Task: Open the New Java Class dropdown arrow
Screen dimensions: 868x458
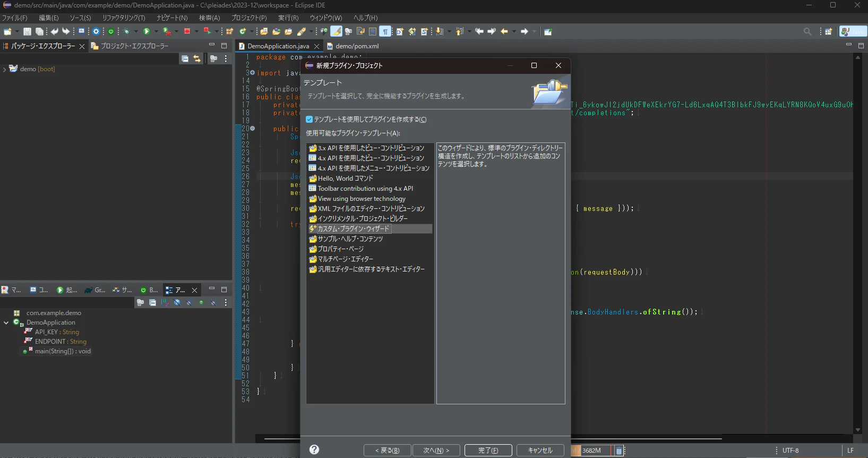Action: tap(252, 32)
